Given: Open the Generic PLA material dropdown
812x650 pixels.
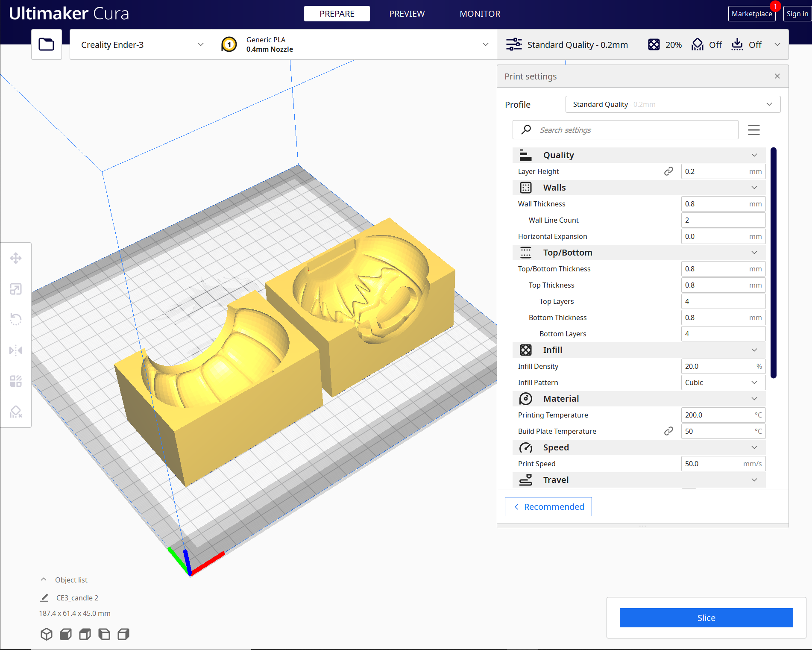Looking at the screenshot, I should (x=355, y=44).
